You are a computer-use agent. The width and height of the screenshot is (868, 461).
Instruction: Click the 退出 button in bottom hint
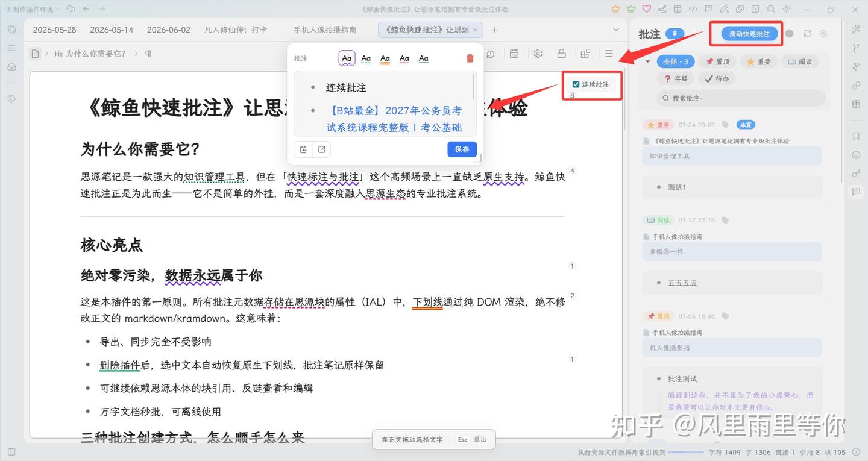coord(480,440)
